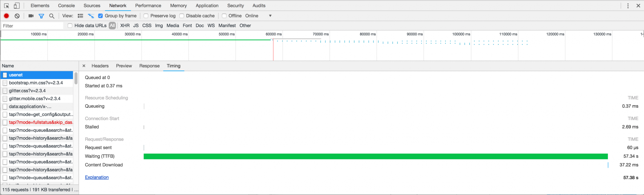Filter requests by Media

tap(173, 26)
